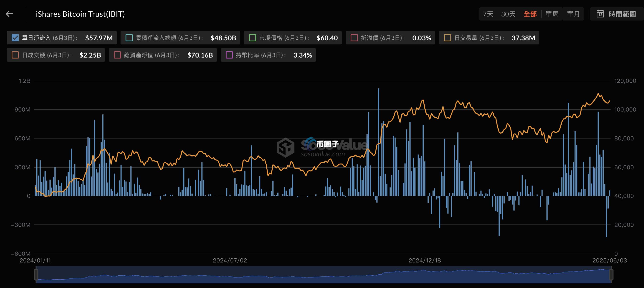The width and height of the screenshot is (644, 288).
Task: Uncheck the 單日淨流入 checkbox
Action: 15,38
